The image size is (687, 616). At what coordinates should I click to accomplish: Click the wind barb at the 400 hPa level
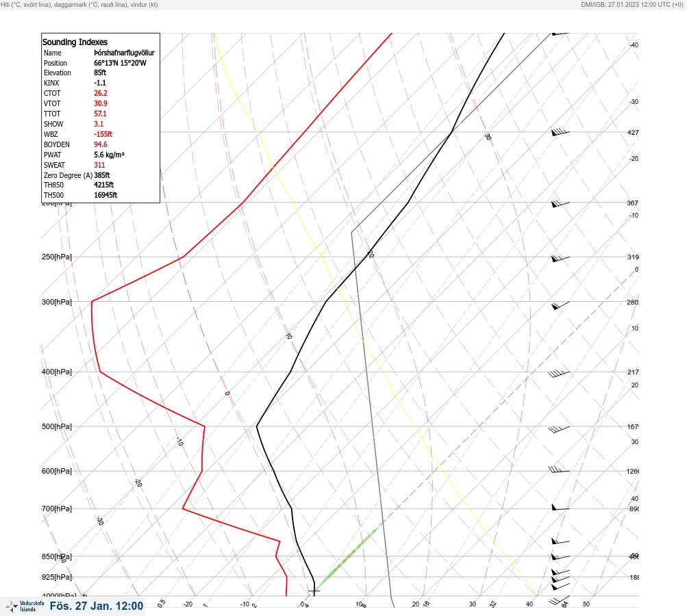[x=559, y=374]
